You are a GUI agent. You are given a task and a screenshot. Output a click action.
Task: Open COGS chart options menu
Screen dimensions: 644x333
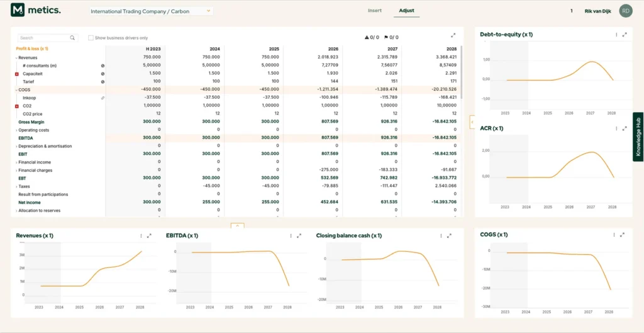tap(614, 235)
